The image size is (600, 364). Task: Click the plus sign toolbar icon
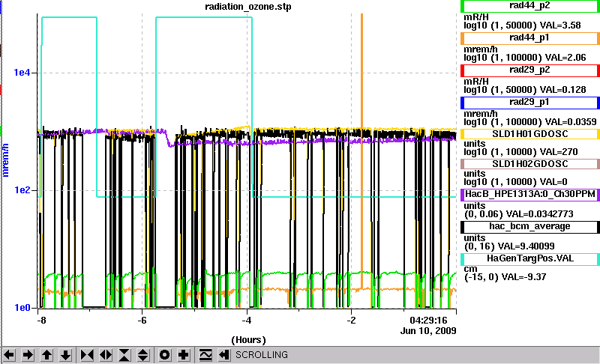[184, 355]
